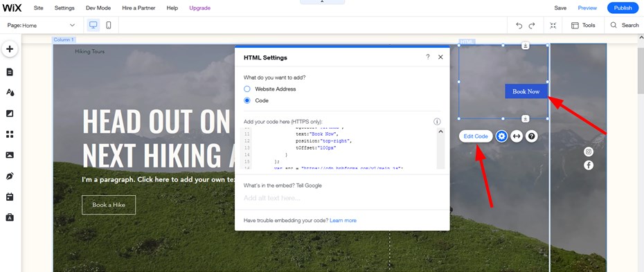644x272 pixels.
Task: Switch to desktop view
Action: [x=93, y=25]
